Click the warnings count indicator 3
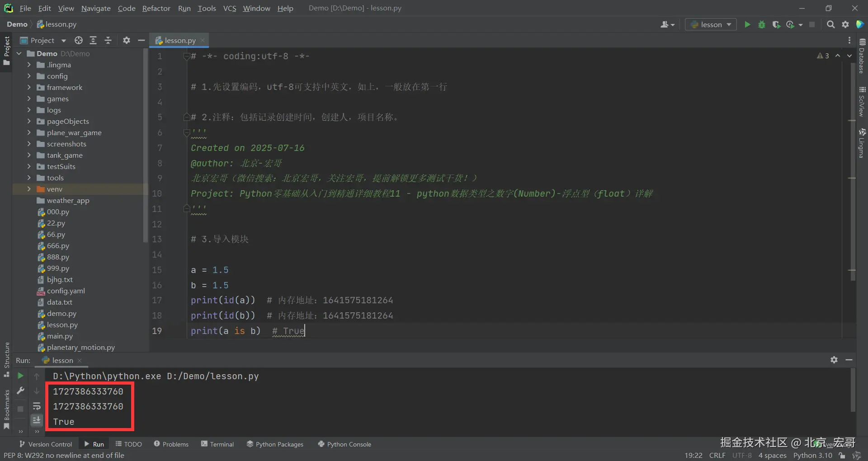Image resolution: width=868 pixels, height=461 pixels. pos(823,56)
